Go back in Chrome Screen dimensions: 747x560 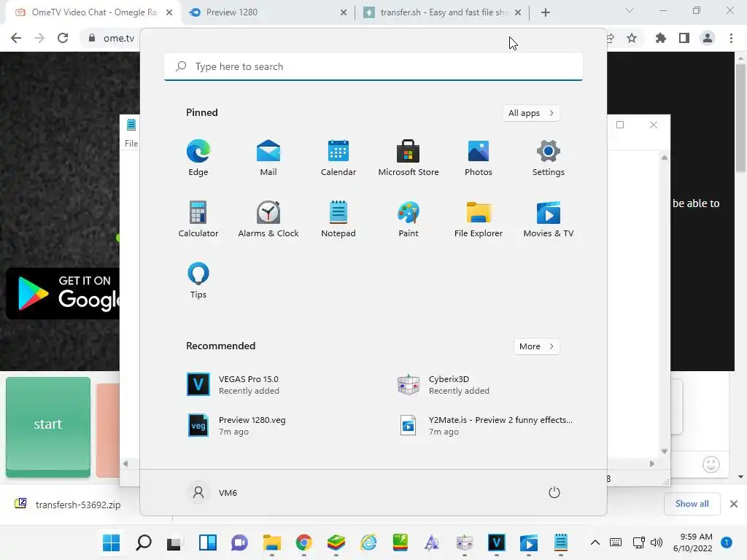[x=16, y=38]
